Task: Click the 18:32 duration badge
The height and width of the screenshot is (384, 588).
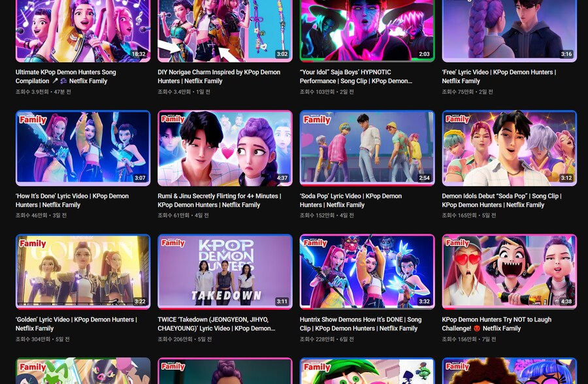Action: point(139,54)
